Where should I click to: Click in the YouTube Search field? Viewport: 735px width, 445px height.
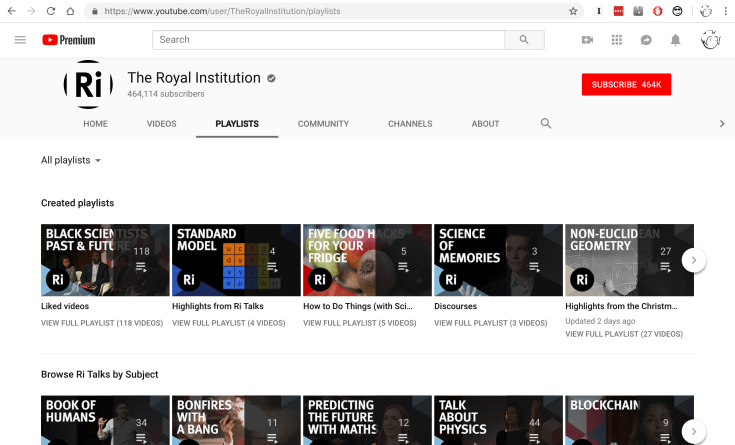pos(329,40)
